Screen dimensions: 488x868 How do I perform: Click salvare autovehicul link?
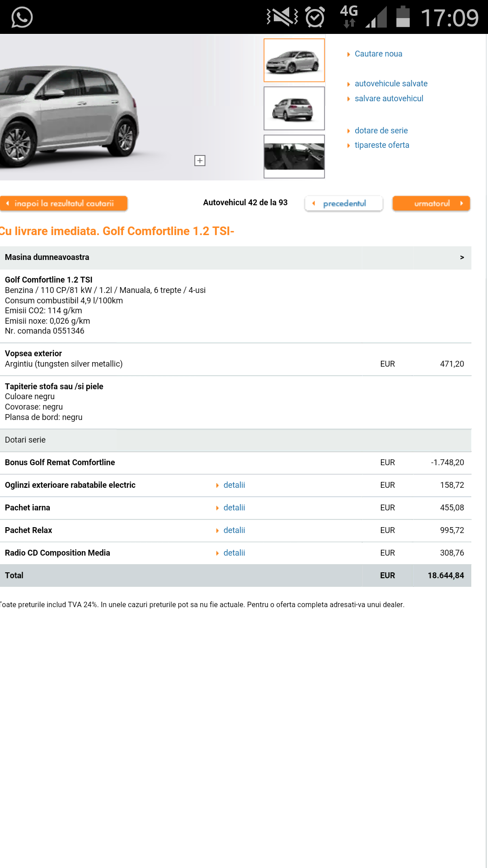click(389, 99)
